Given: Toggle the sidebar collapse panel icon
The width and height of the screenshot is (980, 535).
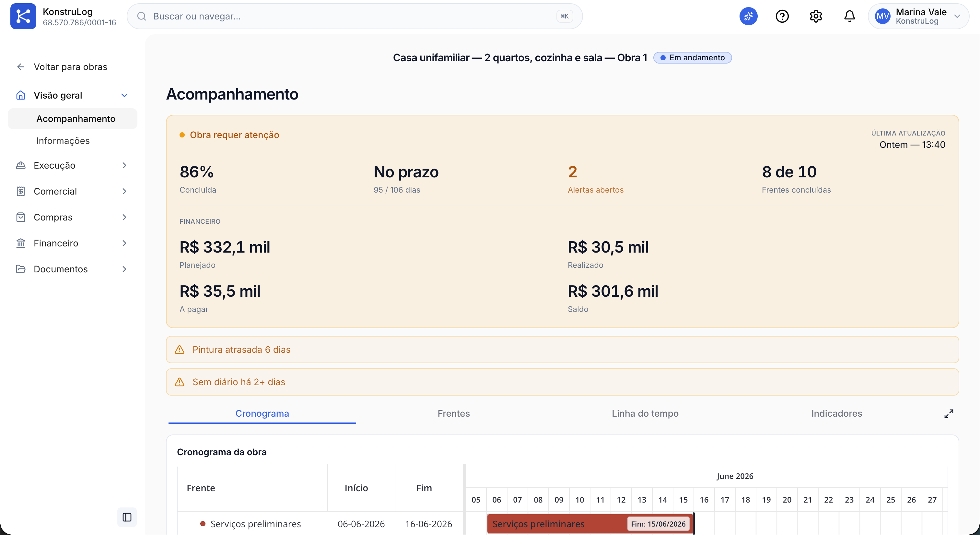Looking at the screenshot, I should pos(127,517).
